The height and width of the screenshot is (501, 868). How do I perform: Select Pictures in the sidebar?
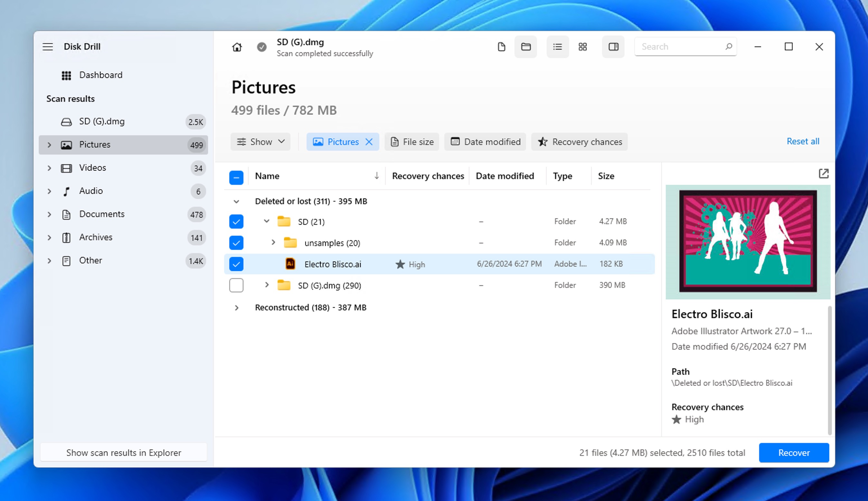pos(124,145)
